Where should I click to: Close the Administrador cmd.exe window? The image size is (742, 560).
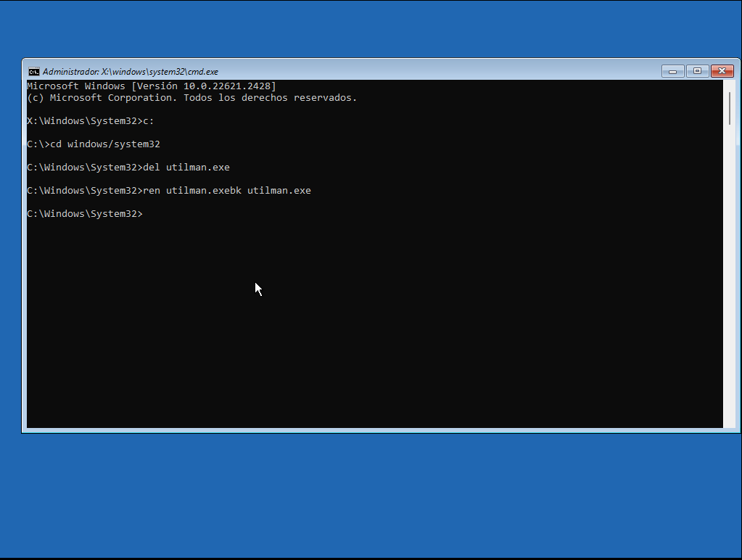(x=722, y=71)
